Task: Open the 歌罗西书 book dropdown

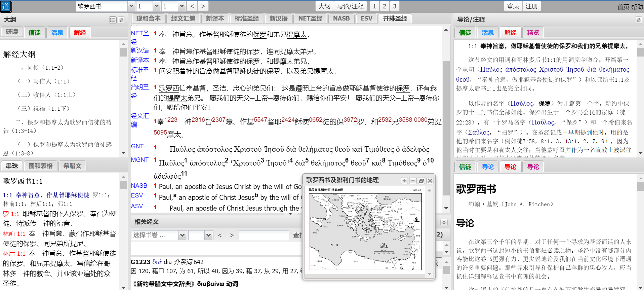Action: (x=131, y=6)
